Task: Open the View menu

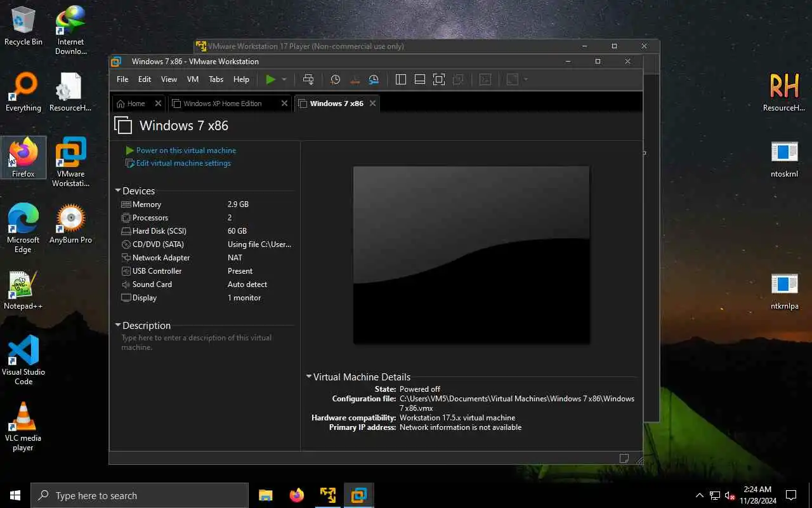Action: (x=169, y=79)
